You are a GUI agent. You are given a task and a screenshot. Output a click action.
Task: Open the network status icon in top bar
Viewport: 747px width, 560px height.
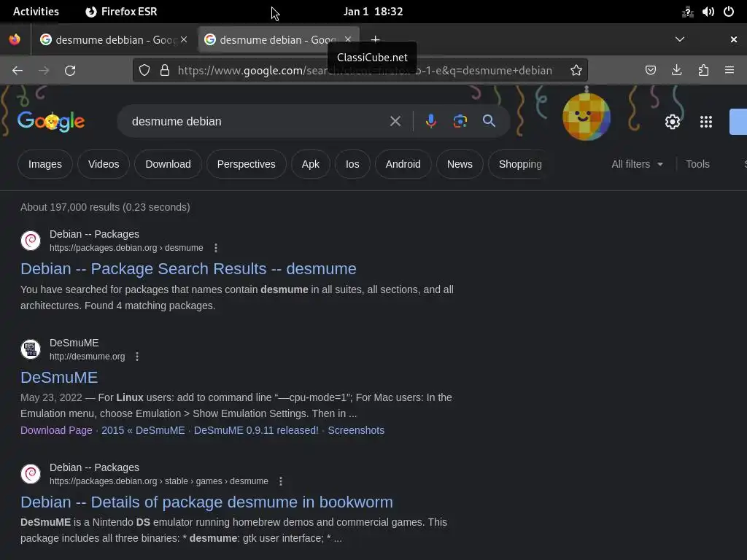(x=687, y=12)
